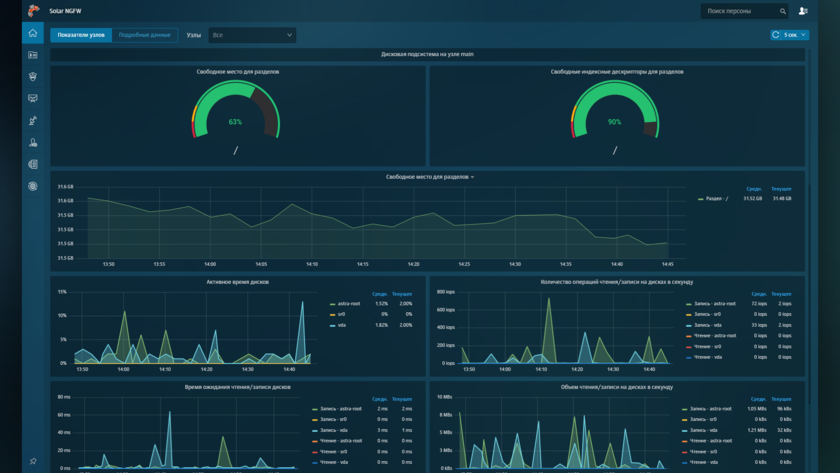Viewport: 840px width, 473px height.
Task: Click the refresh icon next to 5 сек.
Action: (776, 35)
